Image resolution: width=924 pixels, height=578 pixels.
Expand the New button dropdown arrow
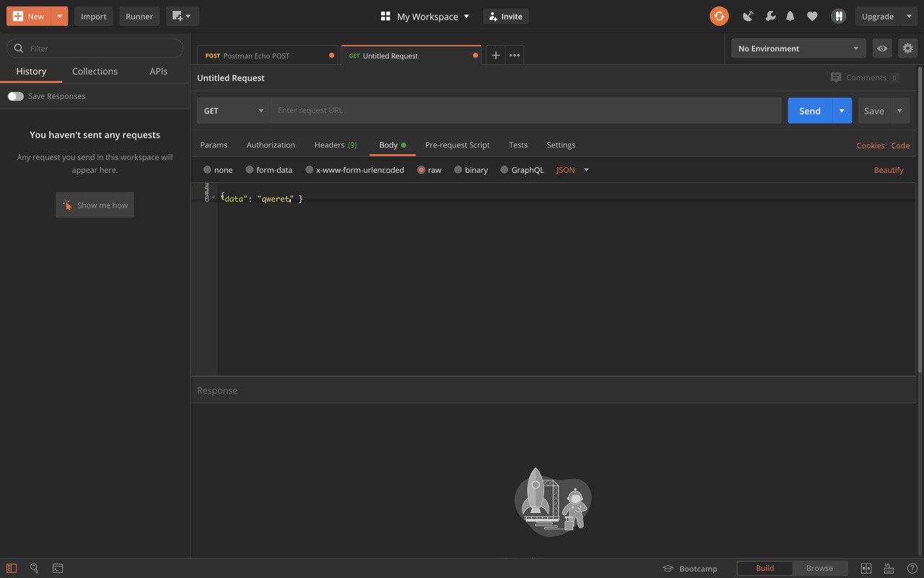[59, 16]
